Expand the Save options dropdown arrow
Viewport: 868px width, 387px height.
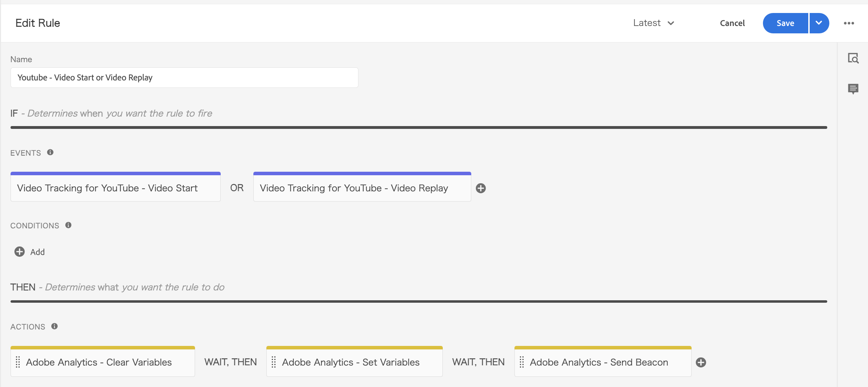tap(819, 23)
